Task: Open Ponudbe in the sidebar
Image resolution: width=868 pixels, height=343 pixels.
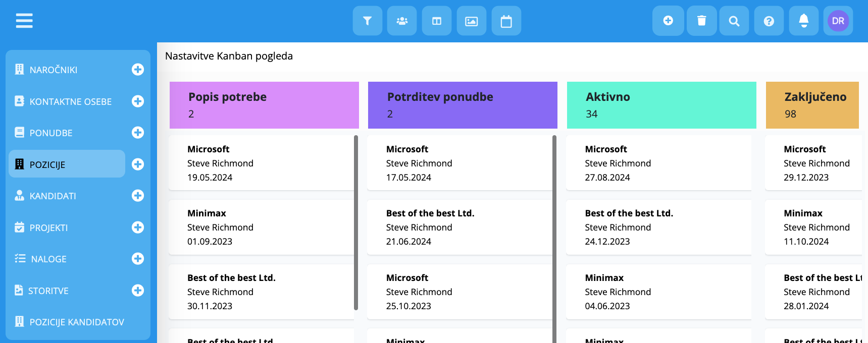Action: [51, 133]
